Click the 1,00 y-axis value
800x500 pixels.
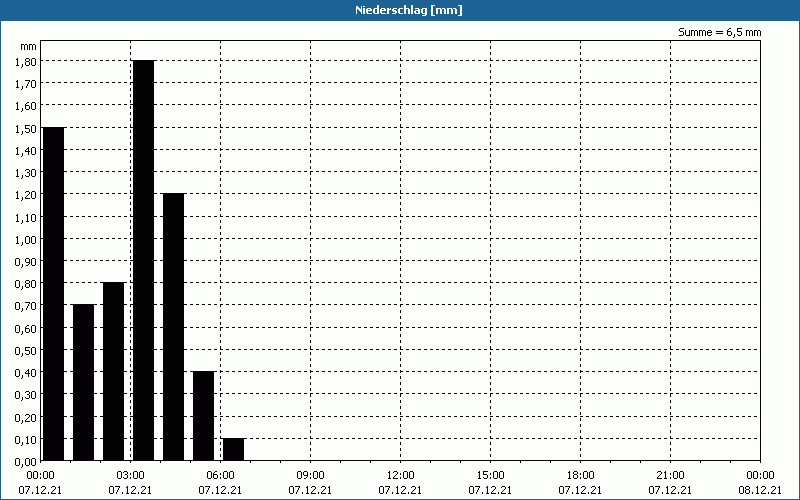coord(26,239)
